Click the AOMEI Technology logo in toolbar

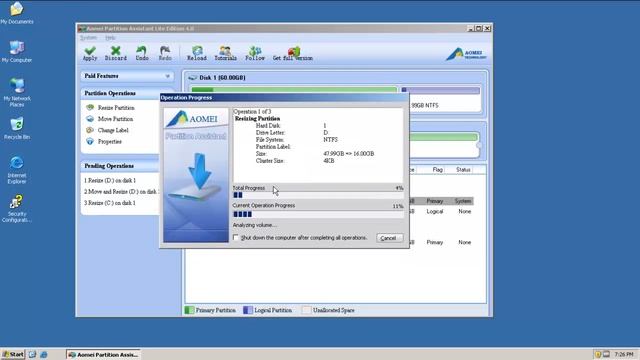[x=466, y=54]
